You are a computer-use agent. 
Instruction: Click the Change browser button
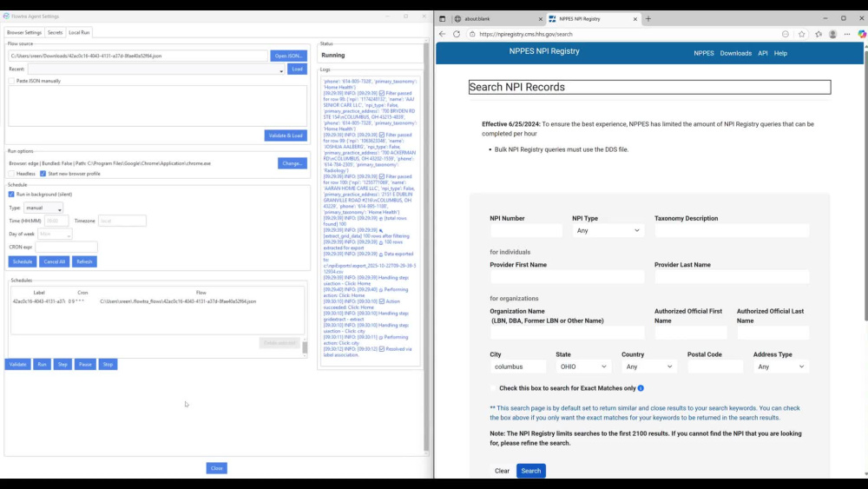(293, 163)
